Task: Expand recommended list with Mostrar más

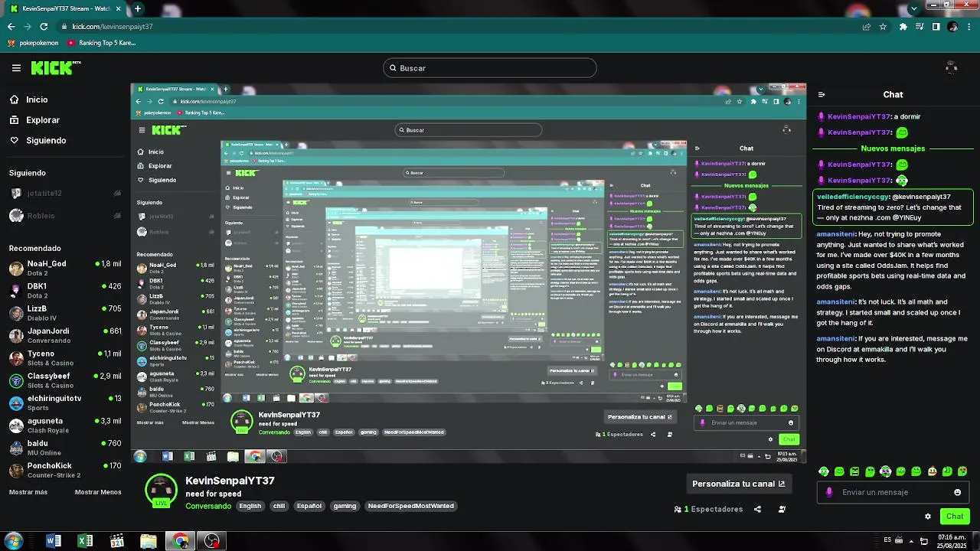Action: click(x=28, y=492)
